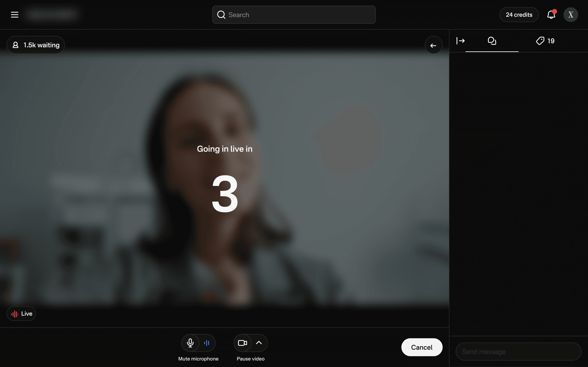Expand video options chevron
The width and height of the screenshot is (588, 367).
point(259,343)
